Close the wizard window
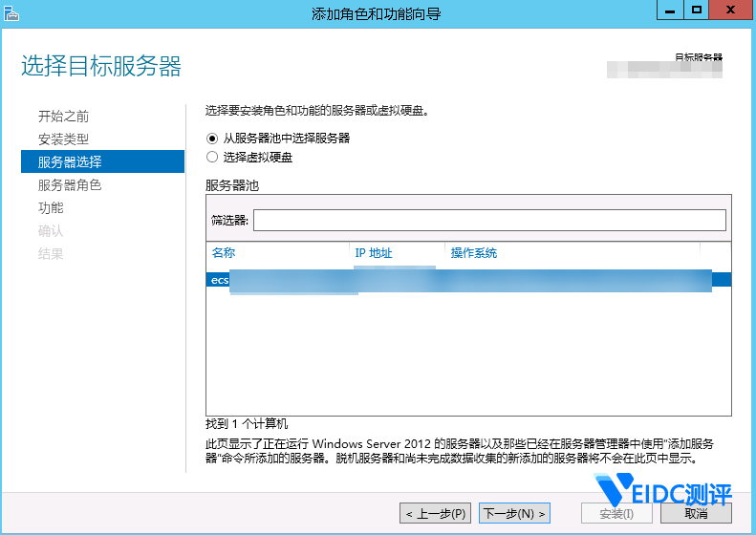The height and width of the screenshot is (535, 756). (730, 11)
